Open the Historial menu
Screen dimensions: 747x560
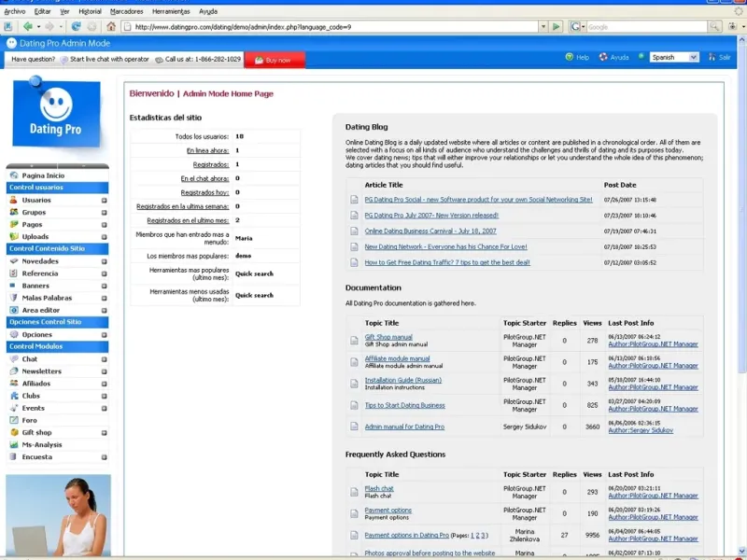90,11
